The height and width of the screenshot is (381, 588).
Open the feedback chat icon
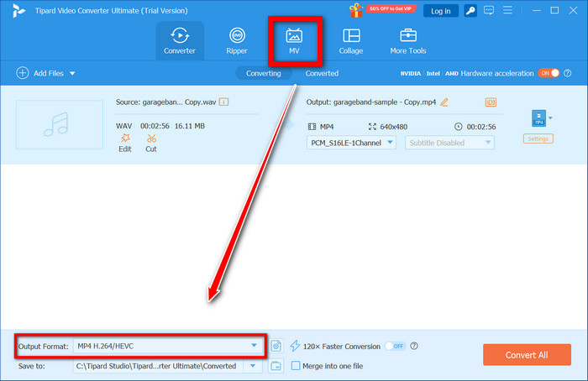(489, 10)
